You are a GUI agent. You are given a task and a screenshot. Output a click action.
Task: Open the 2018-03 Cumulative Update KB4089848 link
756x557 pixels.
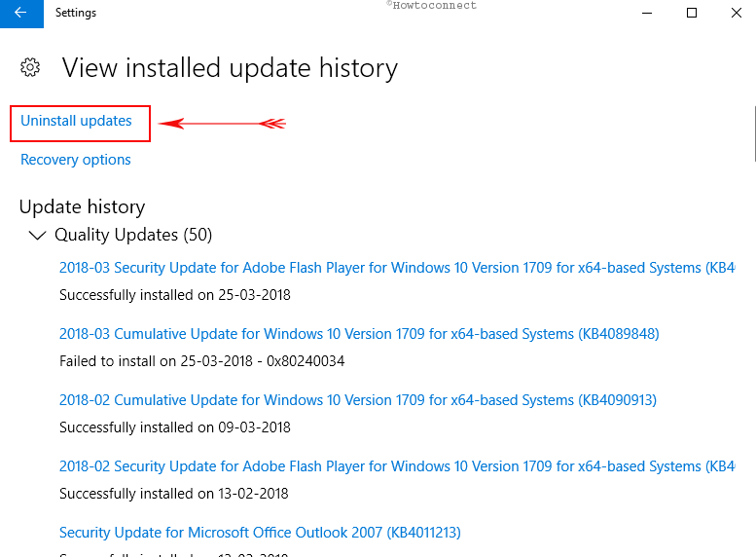pos(359,334)
